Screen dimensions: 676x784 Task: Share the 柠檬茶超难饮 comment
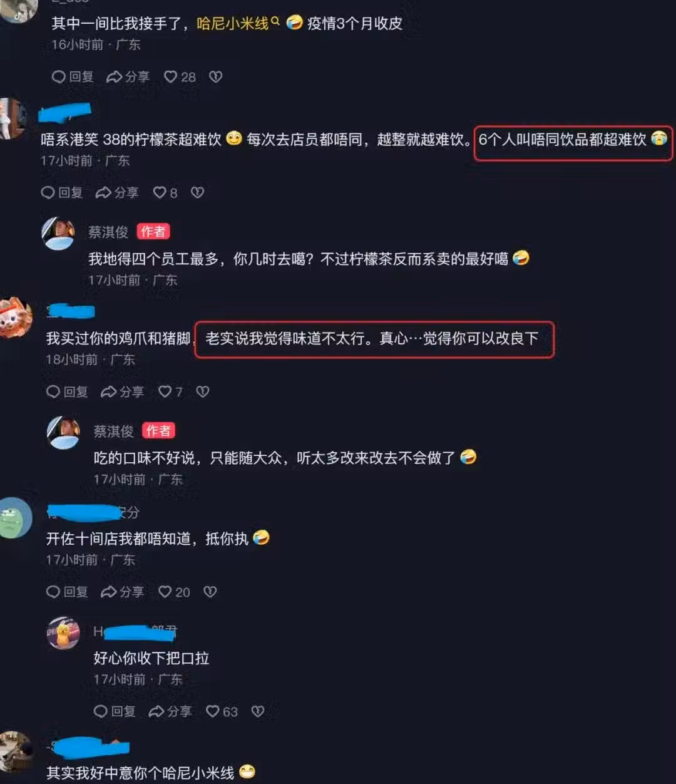click(x=117, y=193)
